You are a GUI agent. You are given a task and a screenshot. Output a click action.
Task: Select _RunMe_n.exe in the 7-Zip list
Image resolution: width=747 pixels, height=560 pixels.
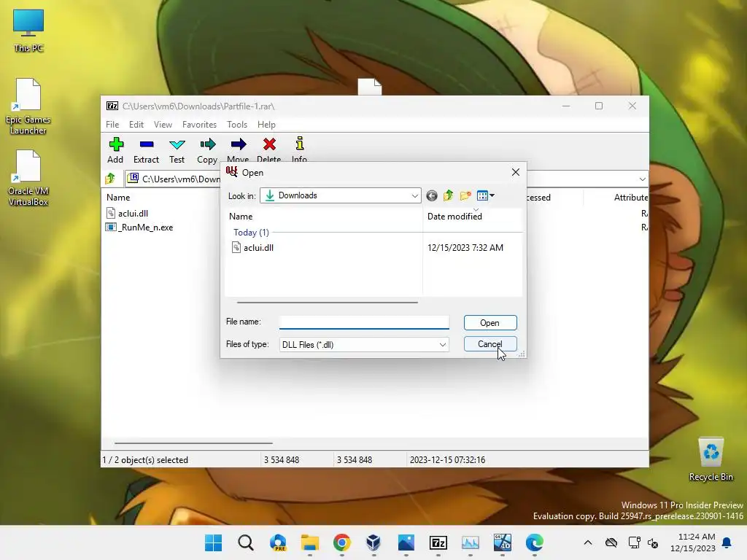tap(145, 227)
